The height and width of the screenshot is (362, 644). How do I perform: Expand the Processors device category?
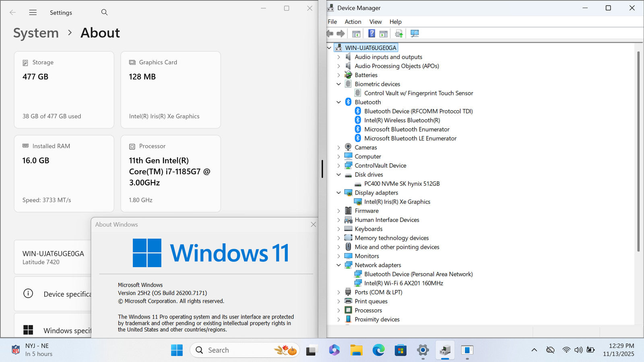(x=339, y=311)
